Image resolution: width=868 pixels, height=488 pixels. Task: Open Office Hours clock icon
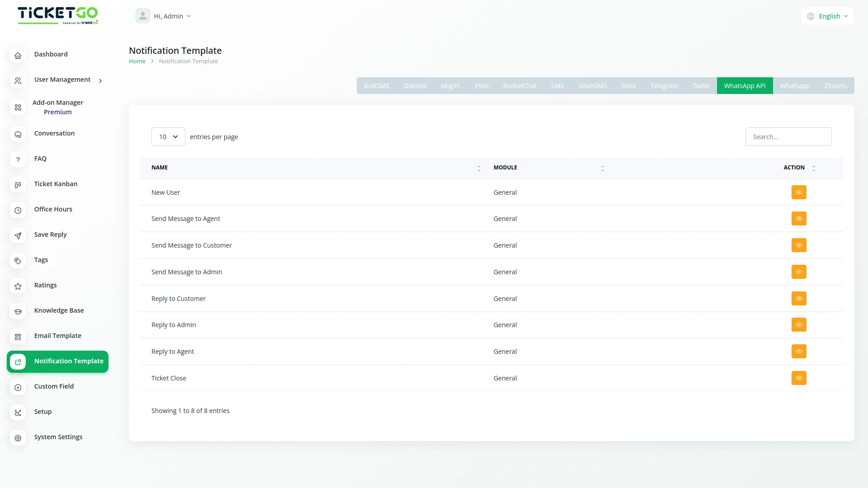18,210
